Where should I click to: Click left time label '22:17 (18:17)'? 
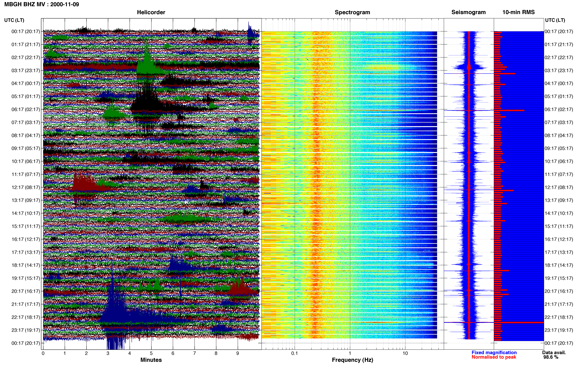coord(26,317)
